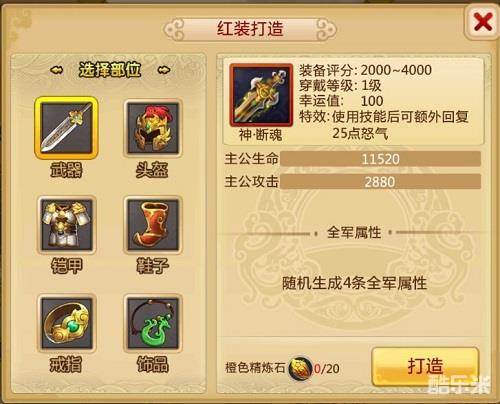The height and width of the screenshot is (404, 500).
Task: Click the 全军属性 section header
Action: [x=354, y=232]
